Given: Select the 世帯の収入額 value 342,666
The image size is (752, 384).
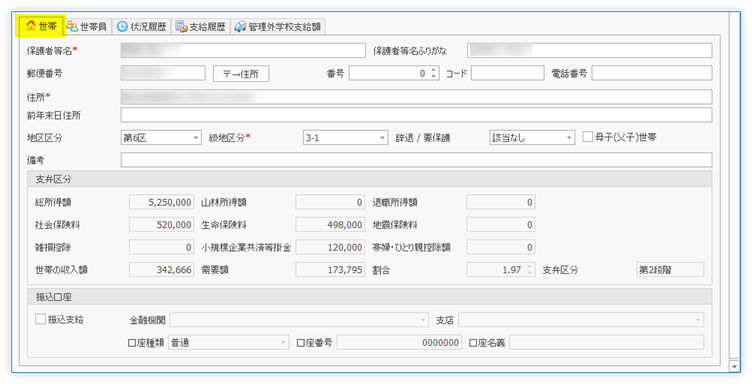Looking at the screenshot, I should pos(161,270).
